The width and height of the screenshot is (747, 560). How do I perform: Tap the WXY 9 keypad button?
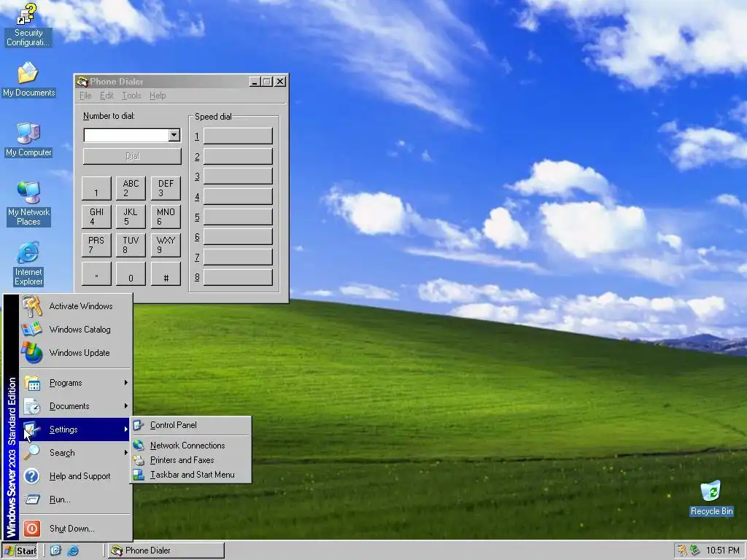(166, 245)
